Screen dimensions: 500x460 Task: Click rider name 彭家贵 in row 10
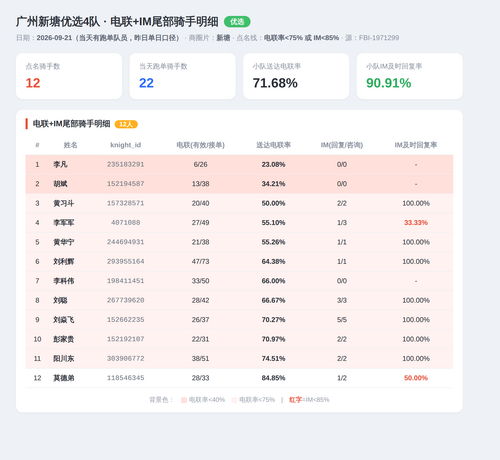coord(64,339)
